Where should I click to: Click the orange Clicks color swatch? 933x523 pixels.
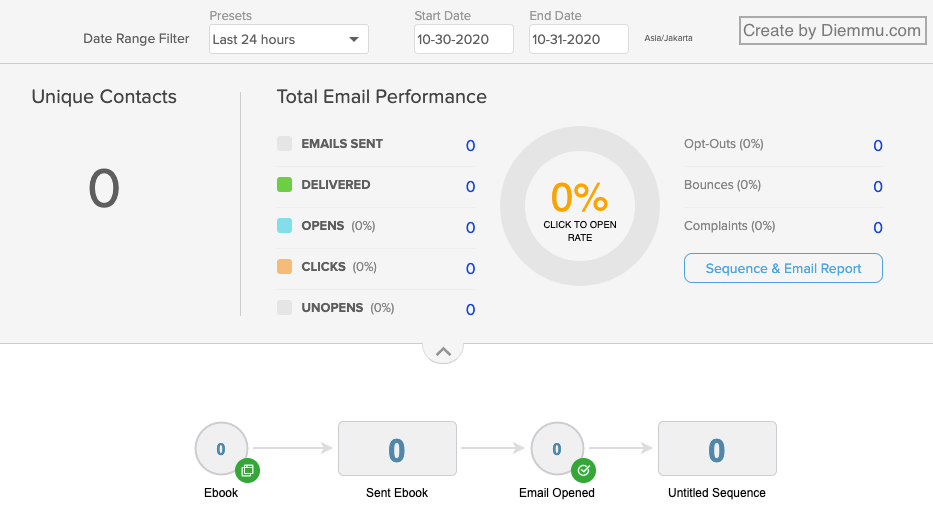pos(284,267)
